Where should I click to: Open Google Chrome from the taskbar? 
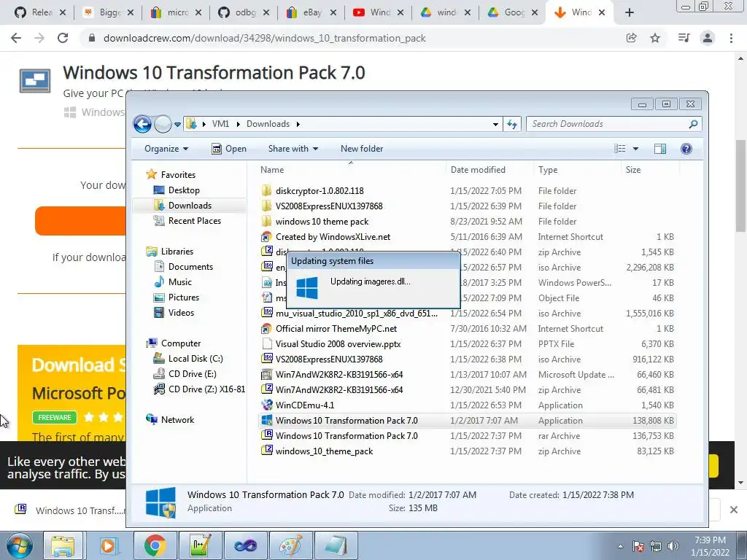point(155,545)
